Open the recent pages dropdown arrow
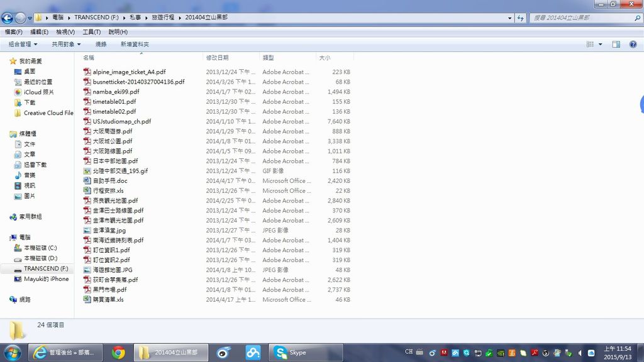 click(30, 18)
